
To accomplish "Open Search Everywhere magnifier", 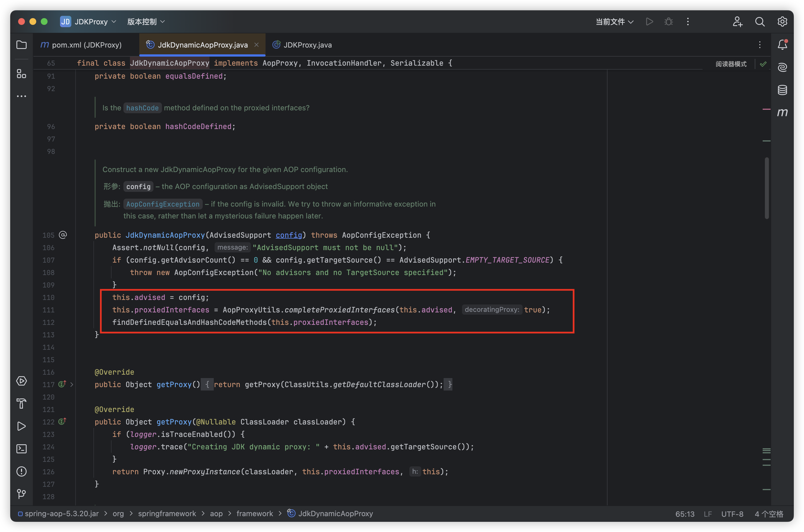I will [x=760, y=22].
